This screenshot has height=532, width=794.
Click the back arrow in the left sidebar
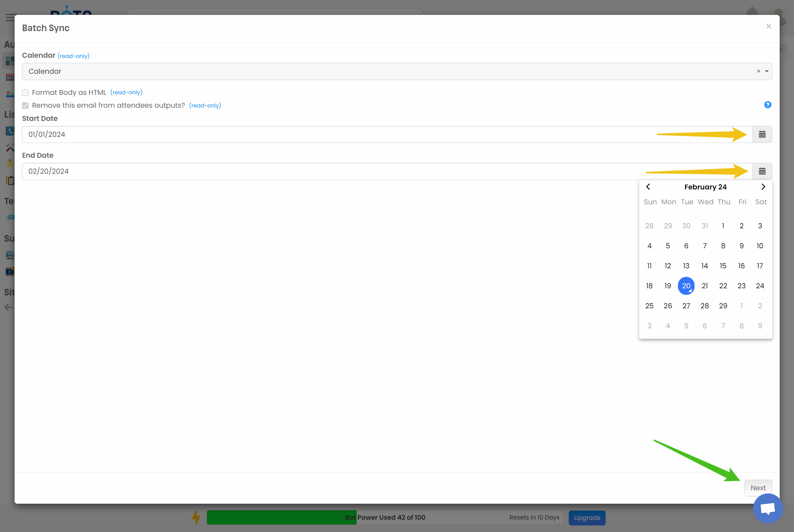[x=8, y=307]
